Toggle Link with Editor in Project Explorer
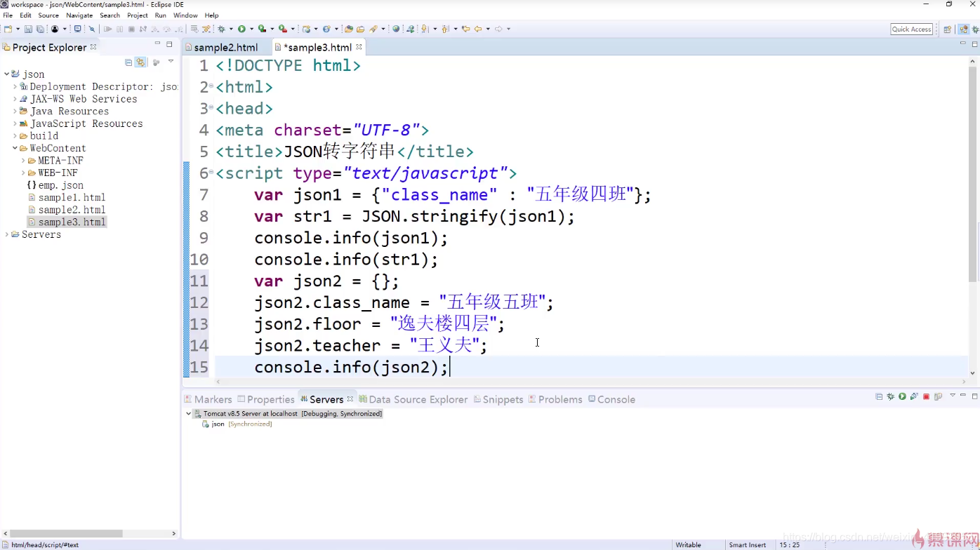 pos(140,62)
